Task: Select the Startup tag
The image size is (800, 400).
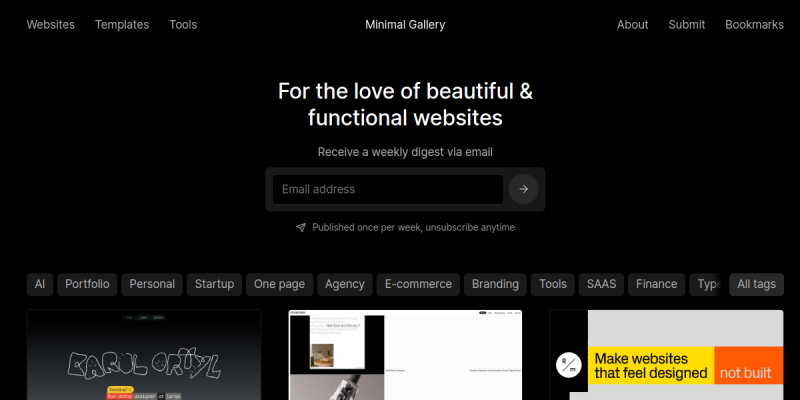Action: pyautogui.click(x=214, y=284)
